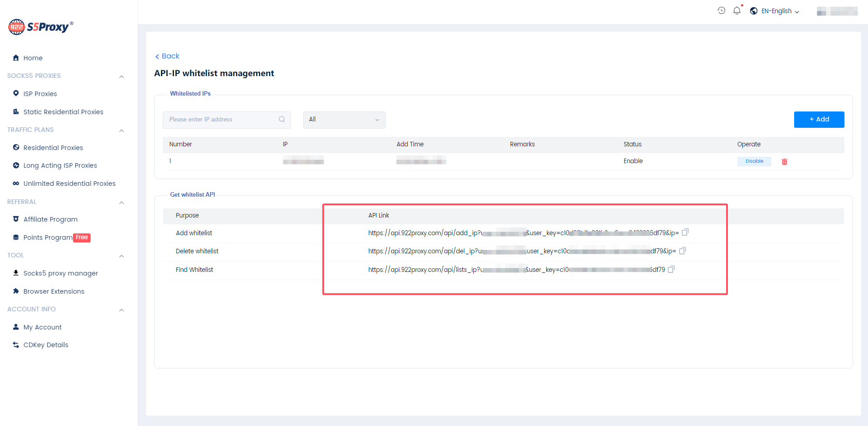The image size is (868, 426).
Task: Disable the whitelisted IP entry
Action: 754,161
